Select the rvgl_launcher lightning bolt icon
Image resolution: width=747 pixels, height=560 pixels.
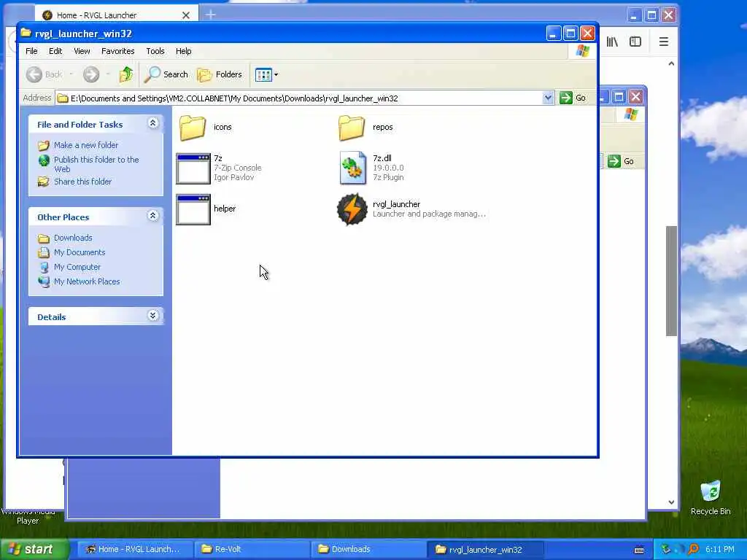(x=352, y=209)
